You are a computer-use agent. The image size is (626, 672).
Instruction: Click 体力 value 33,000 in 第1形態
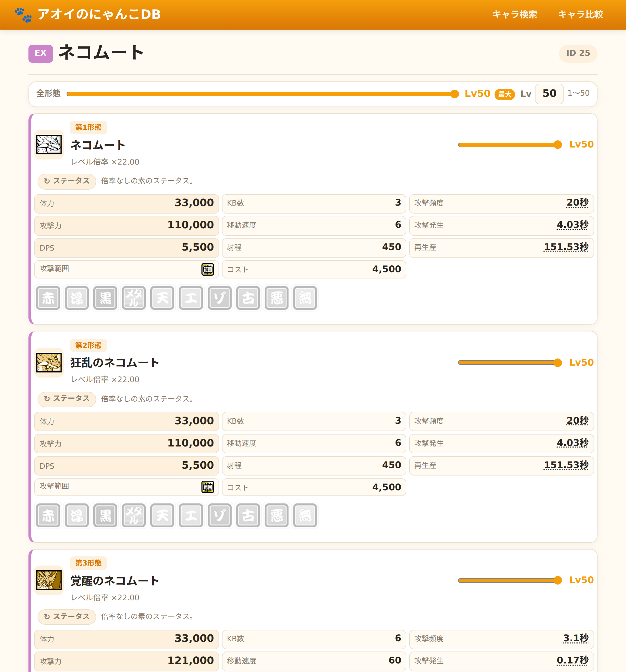point(194,203)
